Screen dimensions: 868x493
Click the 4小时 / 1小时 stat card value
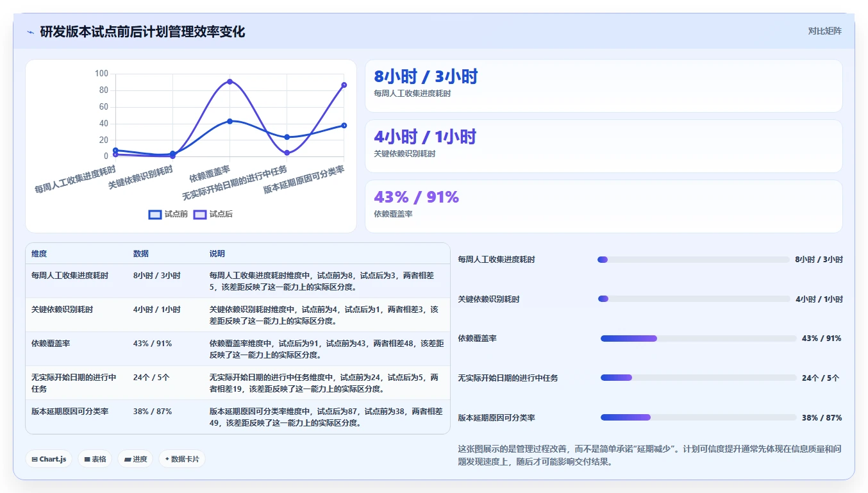[426, 137]
